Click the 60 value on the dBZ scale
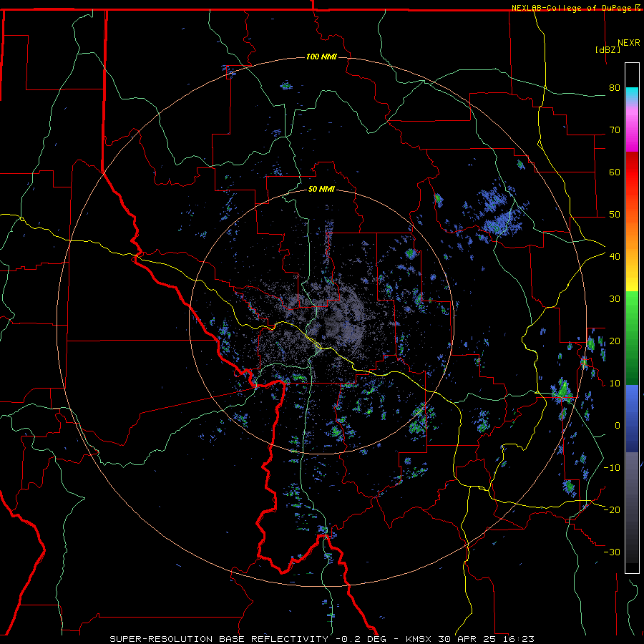The height and width of the screenshot is (644, 644). [x=615, y=172]
